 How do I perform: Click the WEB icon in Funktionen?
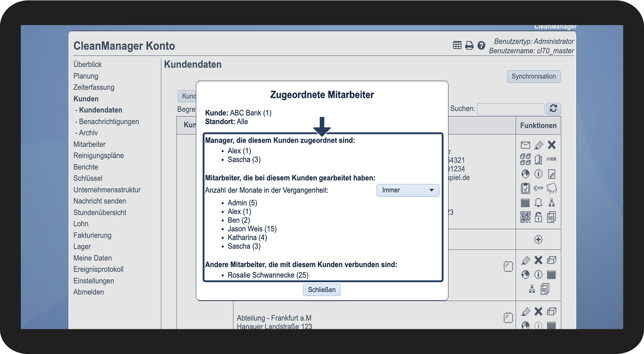pyautogui.click(x=551, y=159)
